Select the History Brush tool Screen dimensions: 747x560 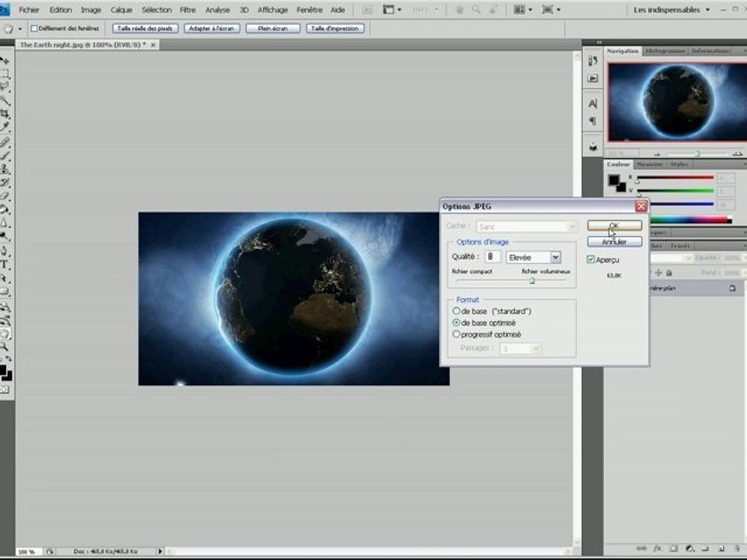pyautogui.click(x=5, y=182)
